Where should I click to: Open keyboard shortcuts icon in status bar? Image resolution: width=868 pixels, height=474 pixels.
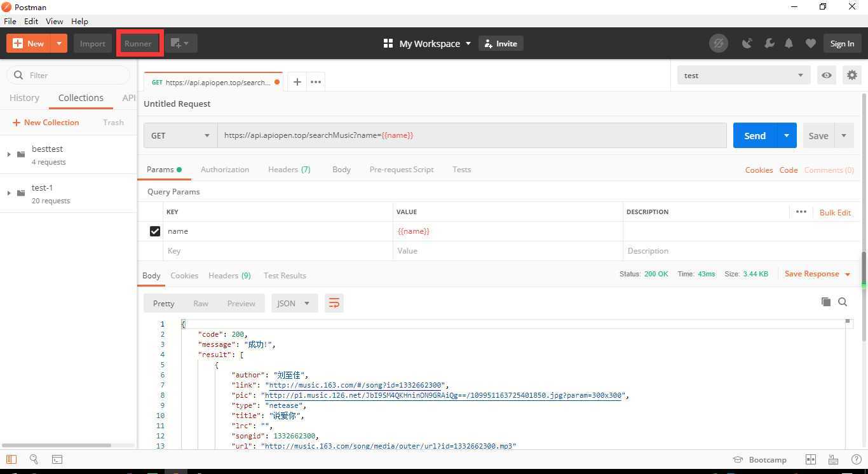834,459
